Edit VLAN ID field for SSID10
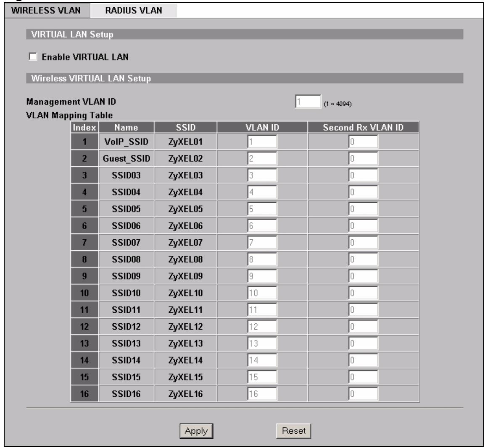This screenshot has height=448, width=485. coord(262,293)
